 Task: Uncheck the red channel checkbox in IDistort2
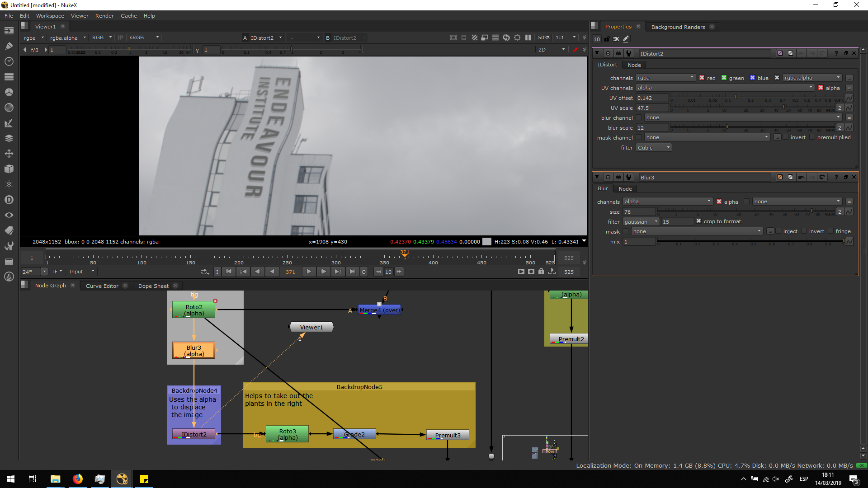702,78
